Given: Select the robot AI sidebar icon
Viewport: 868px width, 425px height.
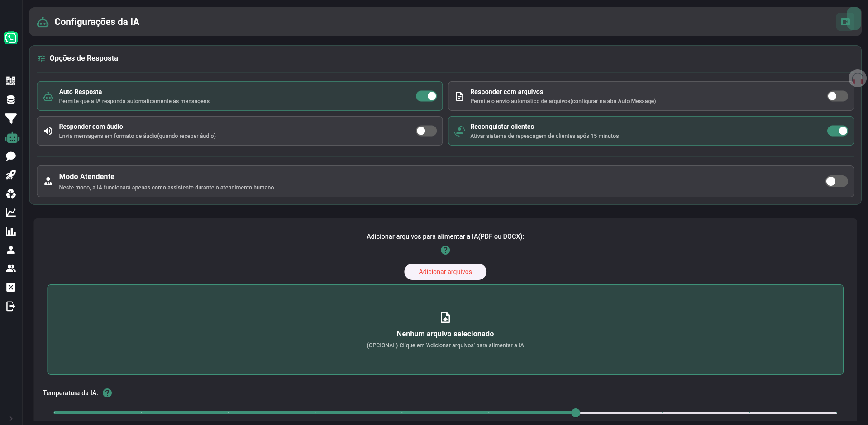Looking at the screenshot, I should pos(12,137).
